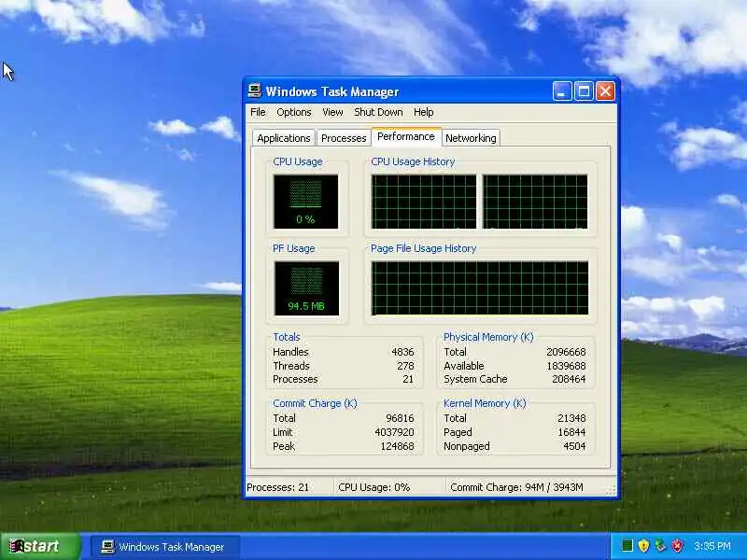Click the left CPU Usage History graph
The width and height of the screenshot is (747, 560).
pyautogui.click(x=424, y=202)
